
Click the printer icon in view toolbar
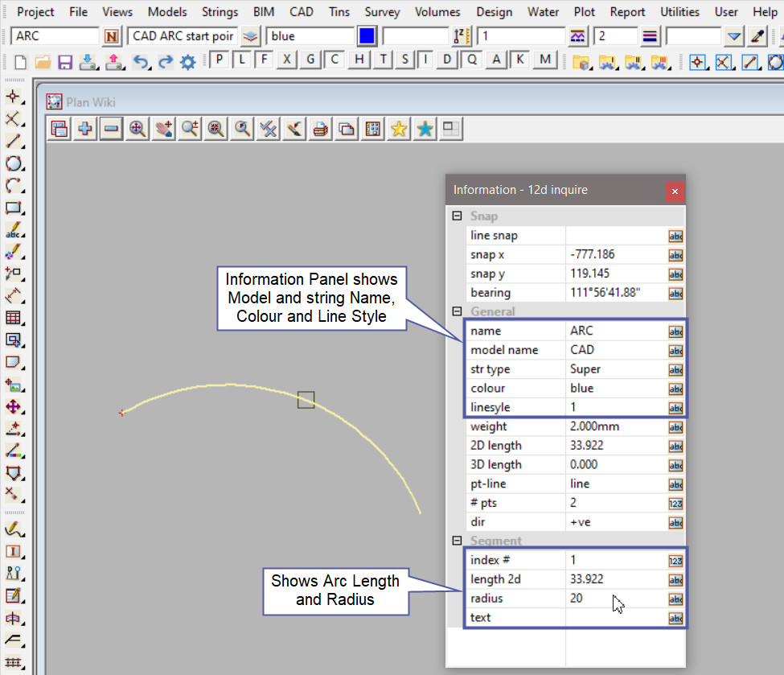[x=320, y=129]
